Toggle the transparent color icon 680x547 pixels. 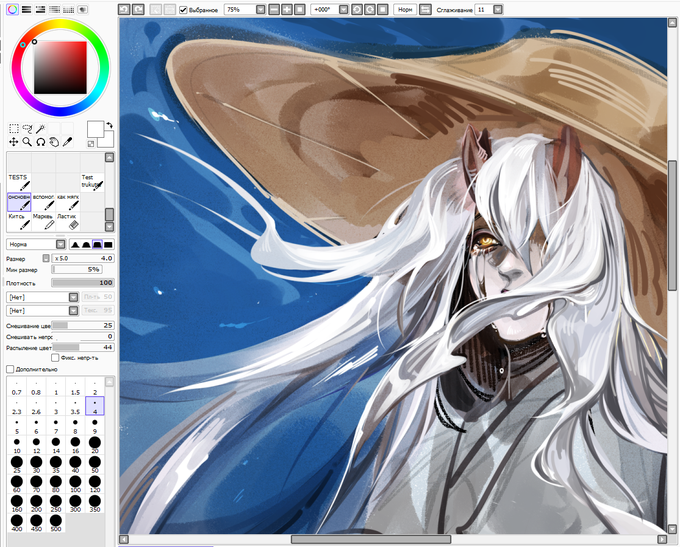coord(91,144)
